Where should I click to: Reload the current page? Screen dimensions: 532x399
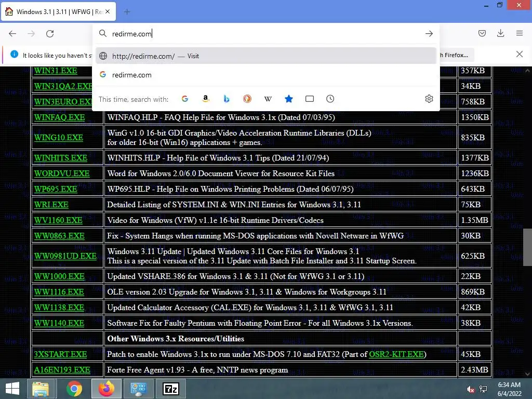(x=50, y=34)
